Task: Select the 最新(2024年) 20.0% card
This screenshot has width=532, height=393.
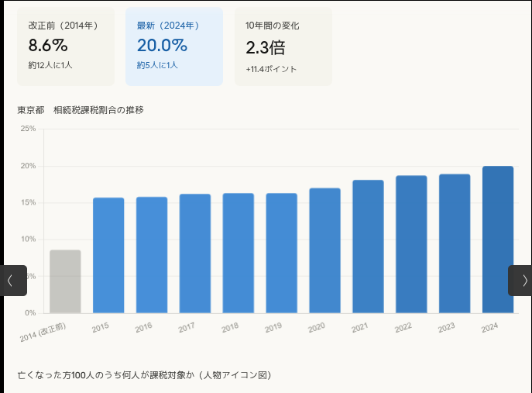Action: point(174,47)
